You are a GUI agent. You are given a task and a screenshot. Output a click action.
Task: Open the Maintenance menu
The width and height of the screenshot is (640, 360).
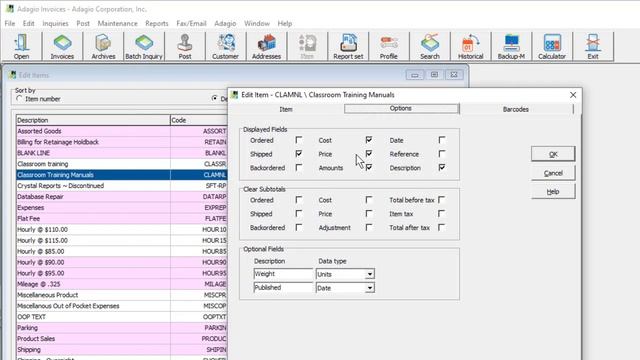click(118, 23)
